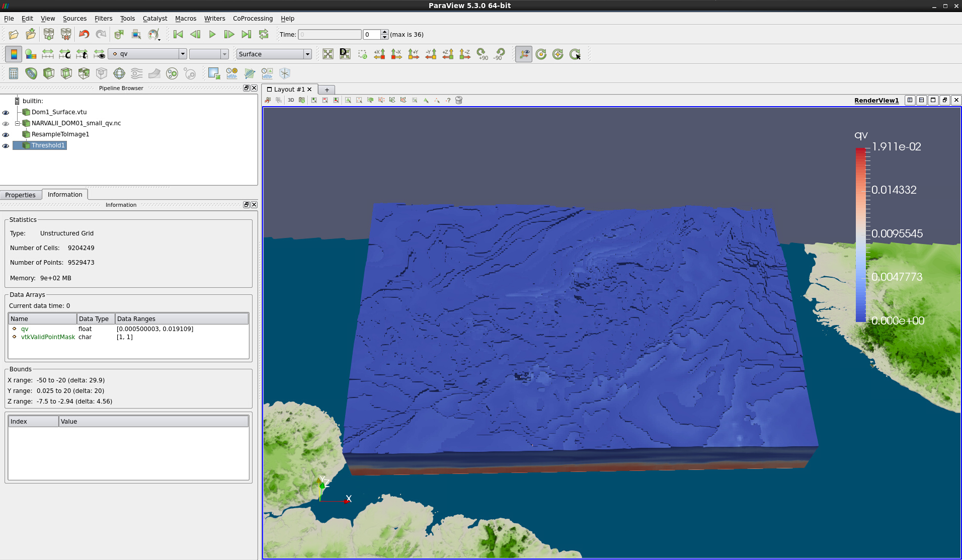Switch to the Properties tab
Image resolution: width=962 pixels, height=560 pixels.
click(20, 195)
